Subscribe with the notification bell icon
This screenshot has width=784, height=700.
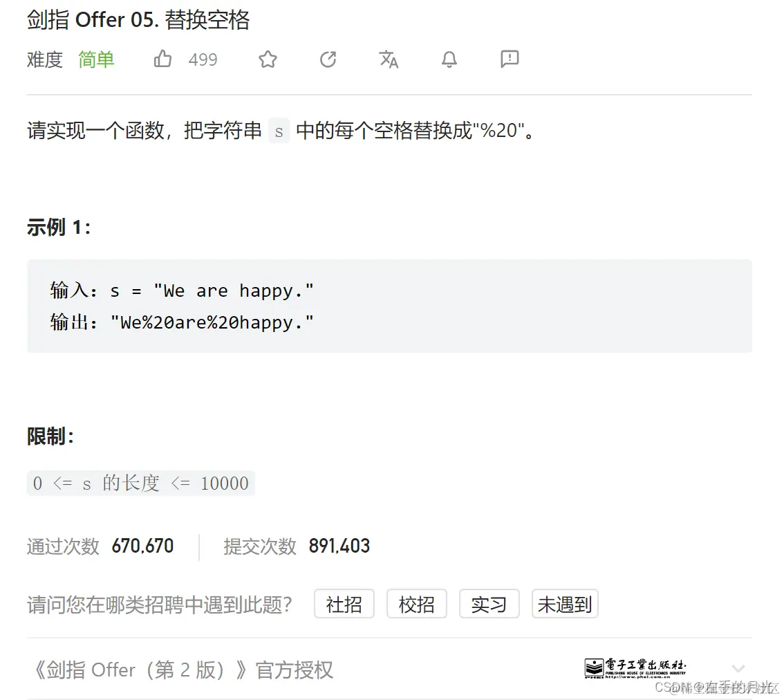pos(449,59)
